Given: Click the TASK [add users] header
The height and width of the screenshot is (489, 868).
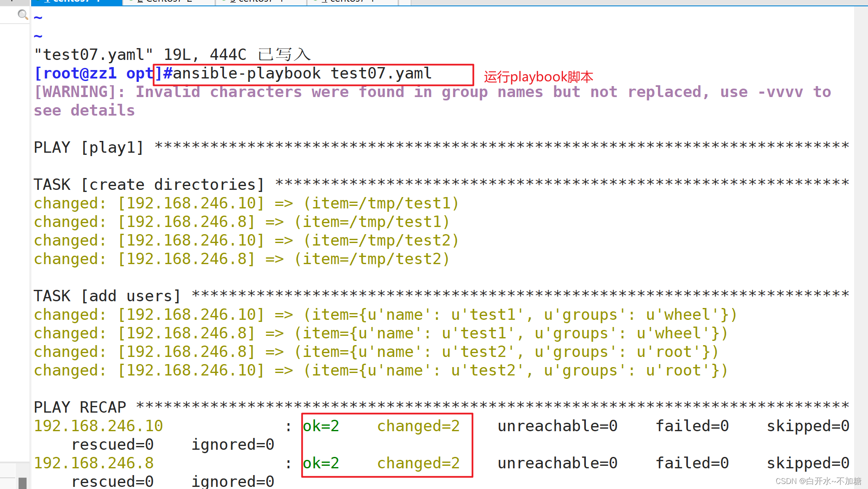Looking at the screenshot, I should tap(107, 296).
